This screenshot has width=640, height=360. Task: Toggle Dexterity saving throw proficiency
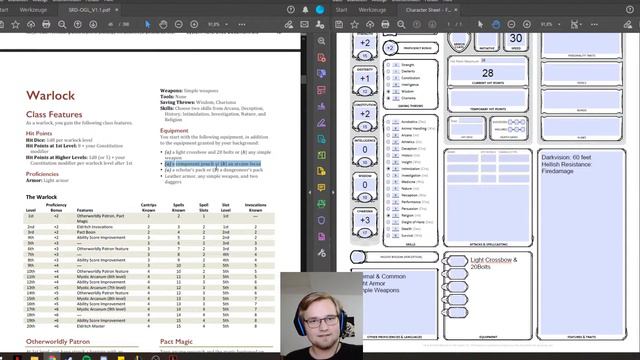(388, 71)
